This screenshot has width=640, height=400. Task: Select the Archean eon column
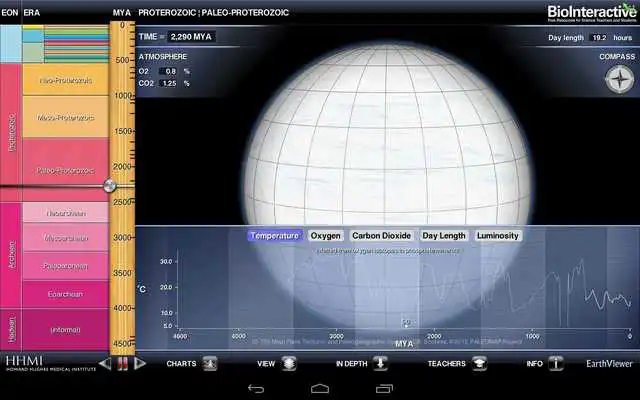tap(11, 255)
